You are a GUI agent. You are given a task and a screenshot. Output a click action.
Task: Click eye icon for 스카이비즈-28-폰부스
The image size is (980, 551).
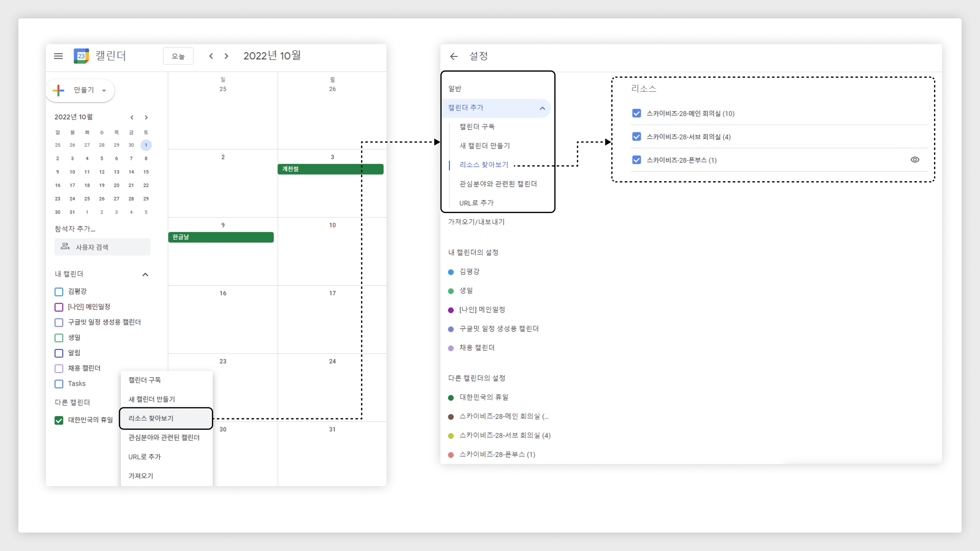click(x=914, y=160)
